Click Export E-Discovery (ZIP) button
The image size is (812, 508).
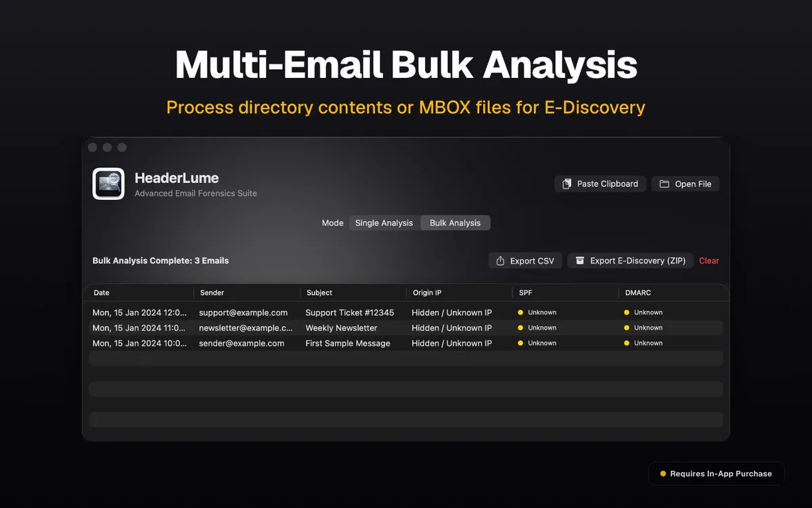click(631, 261)
